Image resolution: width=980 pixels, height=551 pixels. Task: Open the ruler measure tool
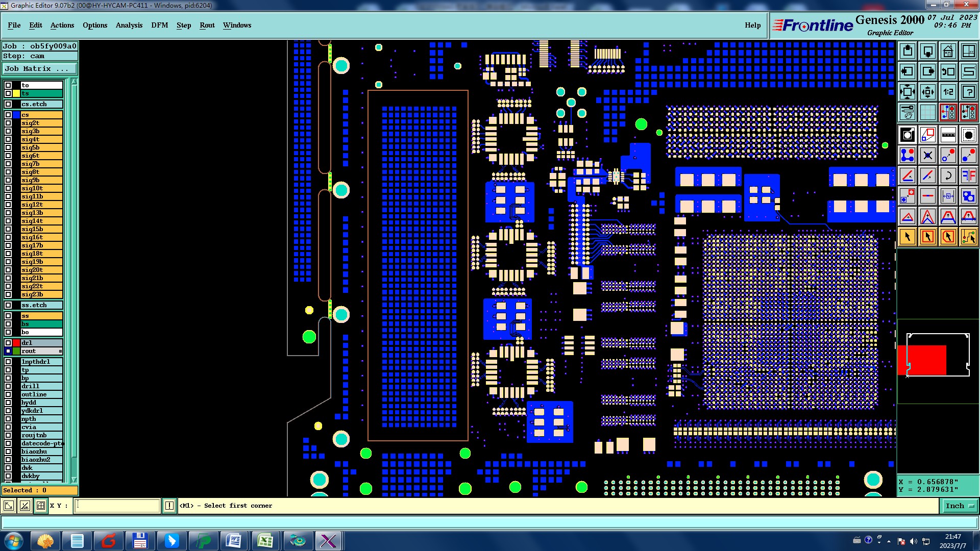[948, 135]
